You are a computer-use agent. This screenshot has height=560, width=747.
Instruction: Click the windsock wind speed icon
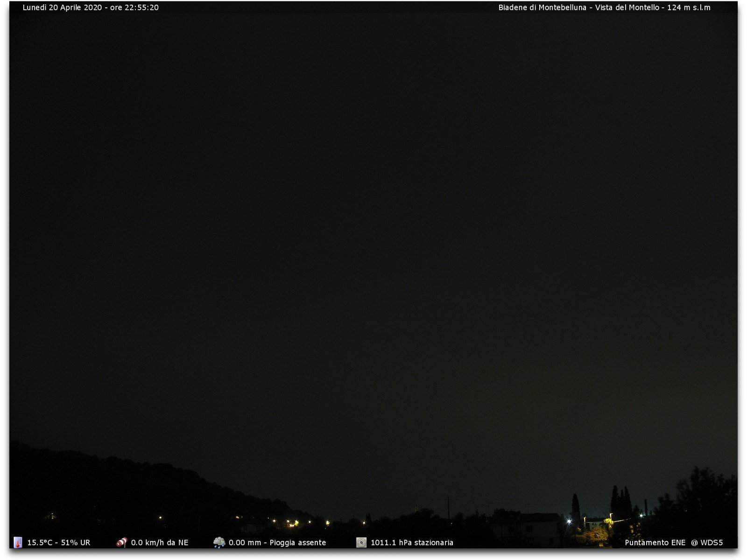[121, 542]
